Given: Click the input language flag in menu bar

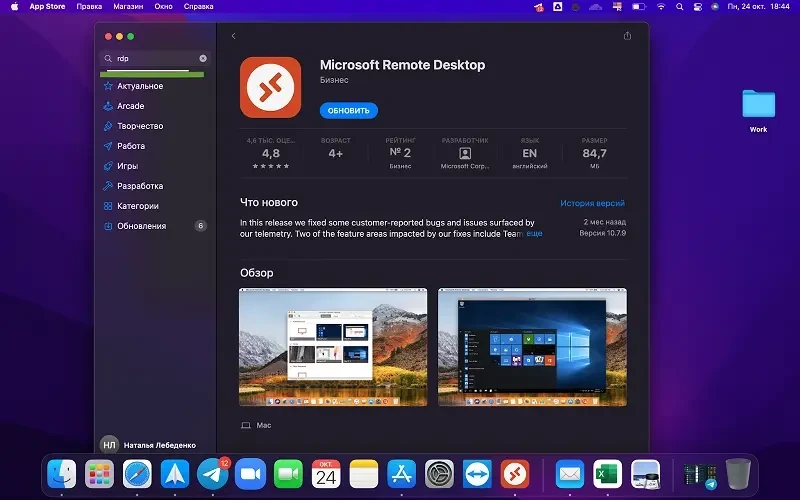Looking at the screenshot, I should tap(617, 7).
